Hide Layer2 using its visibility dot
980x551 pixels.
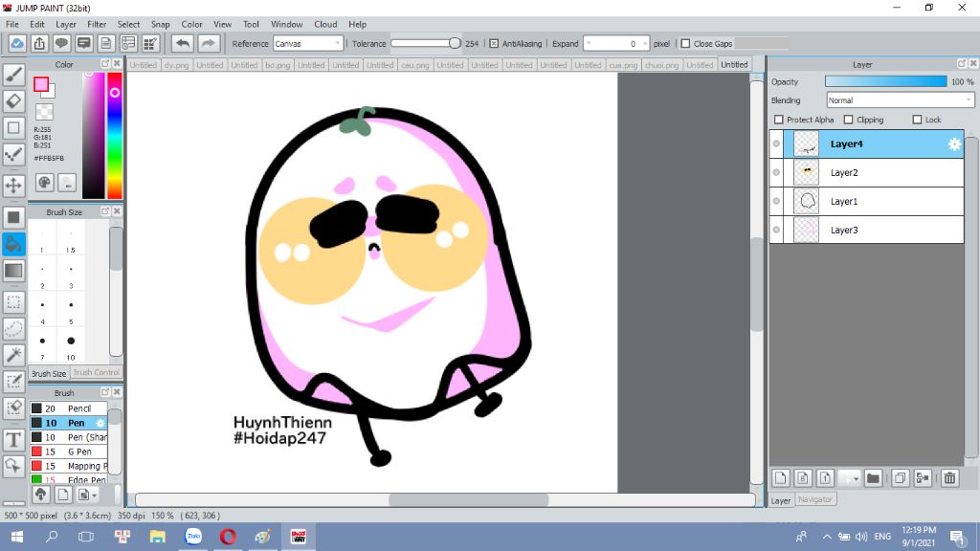[776, 173]
